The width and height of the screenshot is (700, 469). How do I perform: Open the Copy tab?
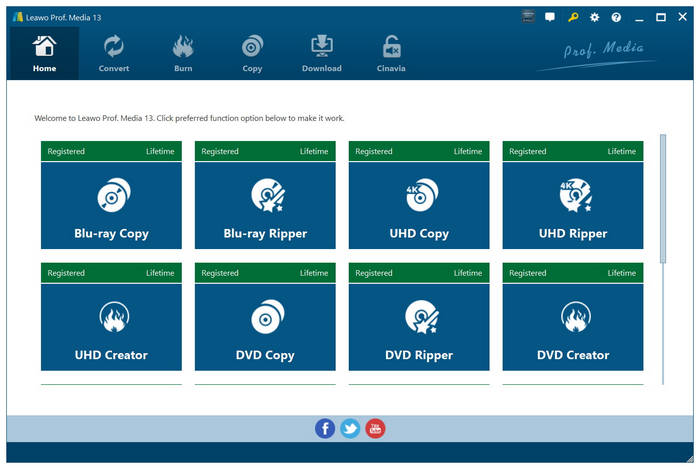[252, 54]
